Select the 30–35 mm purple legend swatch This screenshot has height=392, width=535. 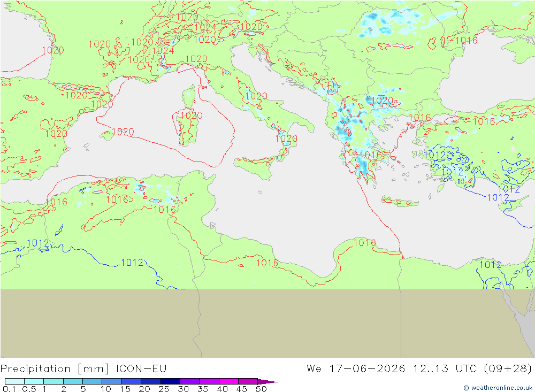tap(189, 381)
